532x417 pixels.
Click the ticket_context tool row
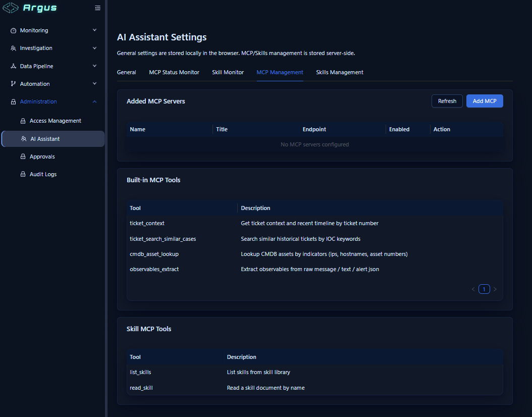click(314, 223)
